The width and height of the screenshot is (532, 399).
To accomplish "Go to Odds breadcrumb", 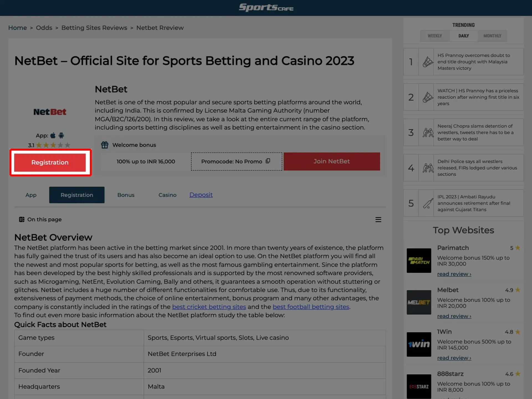I will [44, 28].
